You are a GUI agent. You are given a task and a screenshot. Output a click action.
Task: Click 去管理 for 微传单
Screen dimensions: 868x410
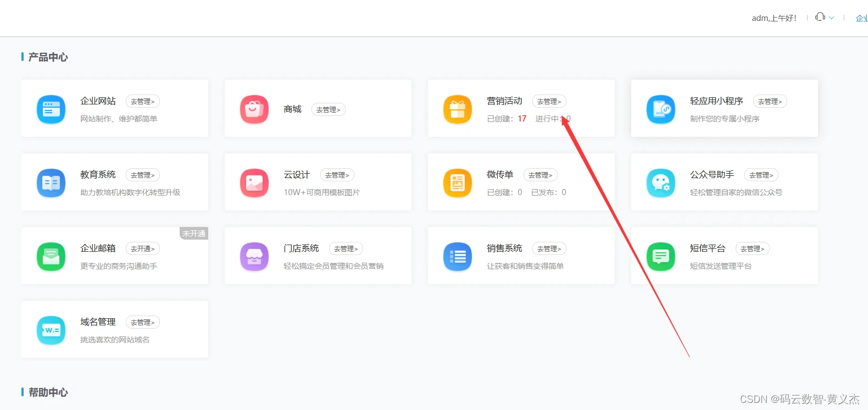[541, 175]
